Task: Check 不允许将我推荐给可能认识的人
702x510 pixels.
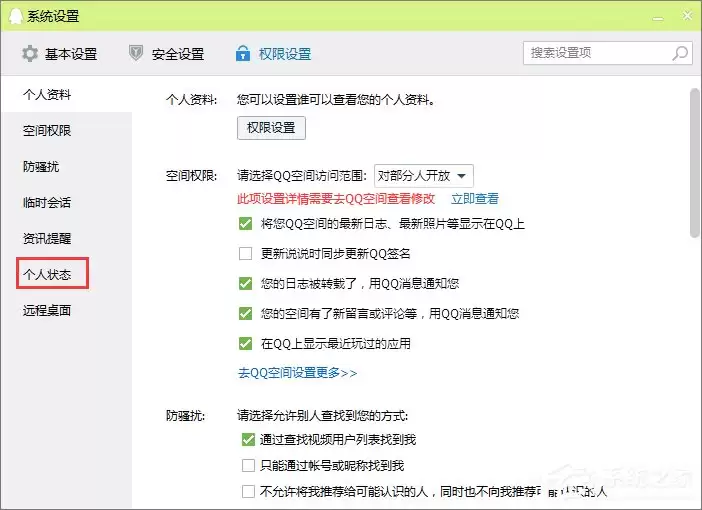Action: coord(248,492)
